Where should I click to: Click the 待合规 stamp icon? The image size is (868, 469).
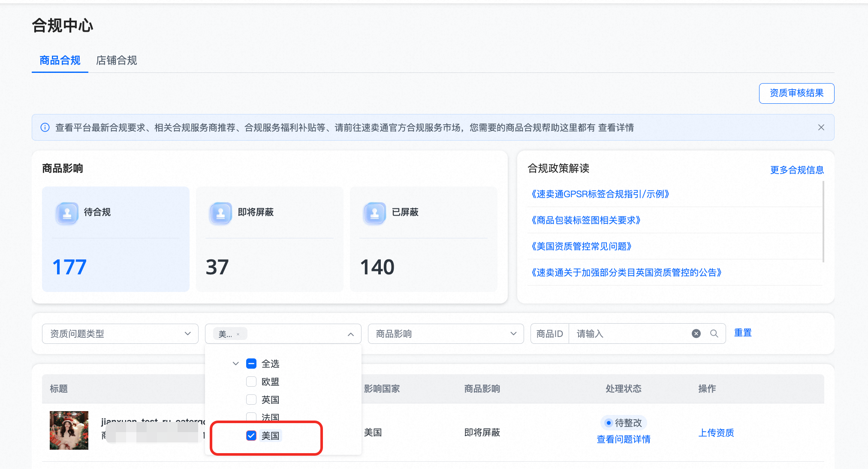67,213
